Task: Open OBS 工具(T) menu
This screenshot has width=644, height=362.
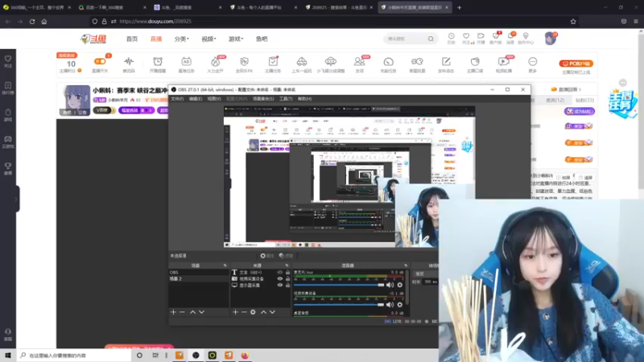Action: click(286, 99)
